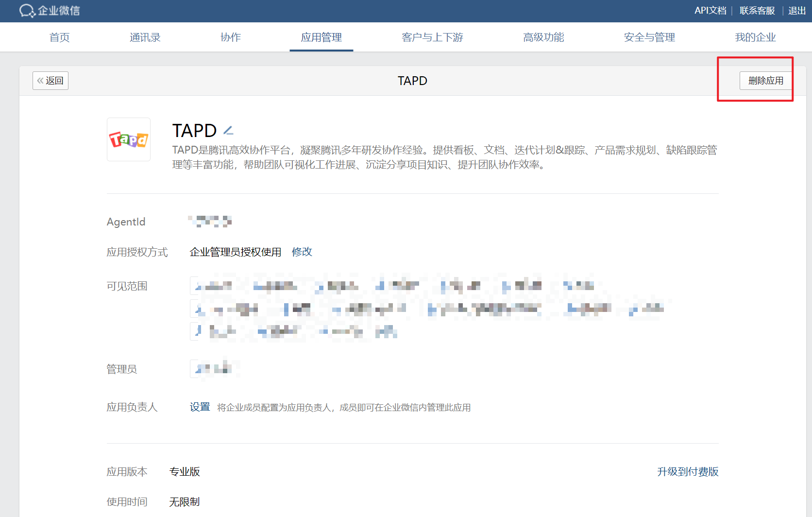Click the 联系客服 link
812x517 pixels.
[x=758, y=11]
